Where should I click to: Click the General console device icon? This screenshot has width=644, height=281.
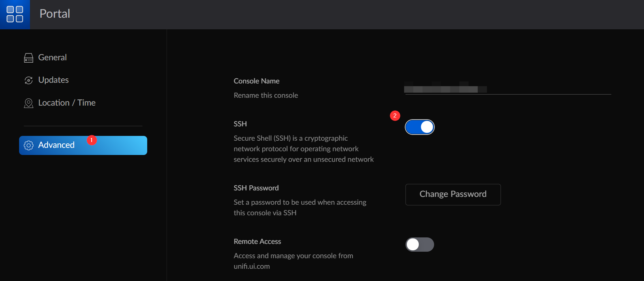[29, 58]
